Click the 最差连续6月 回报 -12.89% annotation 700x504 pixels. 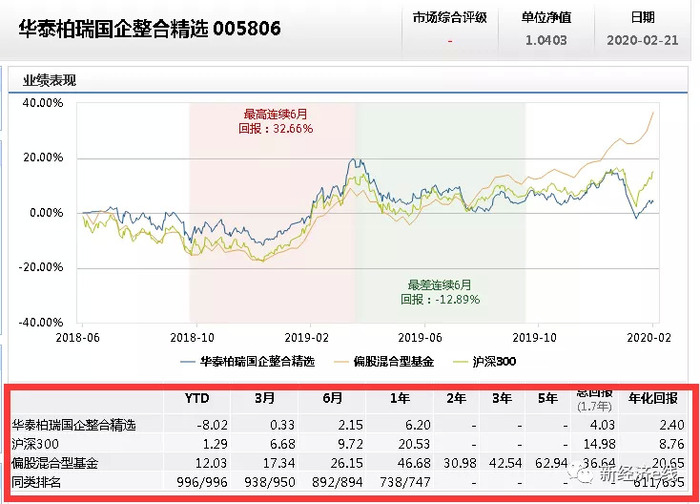pos(440,292)
